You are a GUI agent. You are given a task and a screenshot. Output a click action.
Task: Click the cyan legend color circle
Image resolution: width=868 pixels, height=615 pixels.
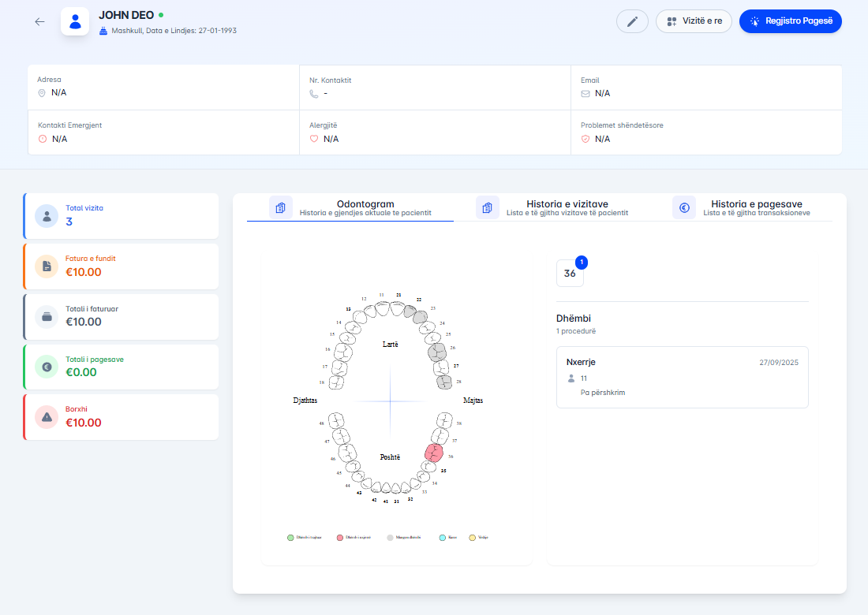click(x=442, y=538)
